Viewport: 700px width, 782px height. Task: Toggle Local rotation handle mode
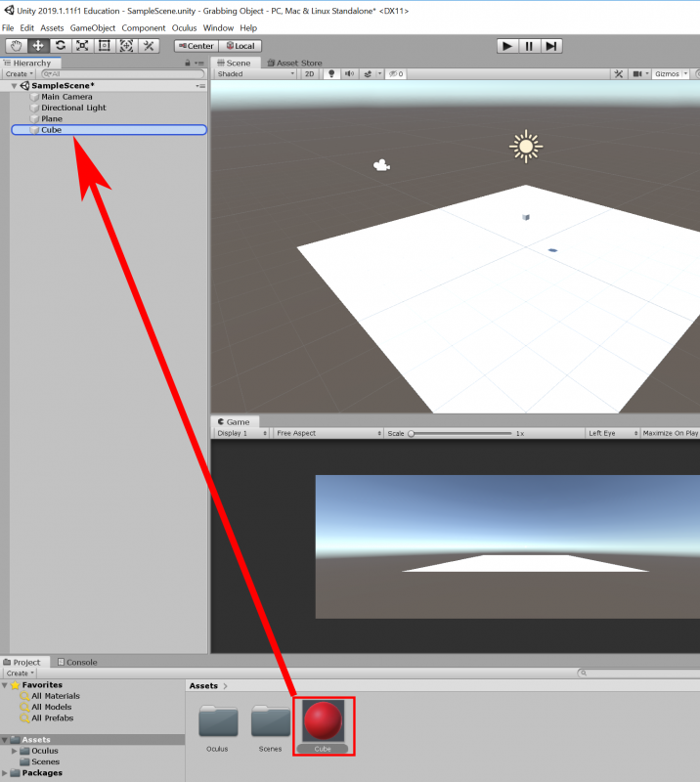(x=241, y=46)
